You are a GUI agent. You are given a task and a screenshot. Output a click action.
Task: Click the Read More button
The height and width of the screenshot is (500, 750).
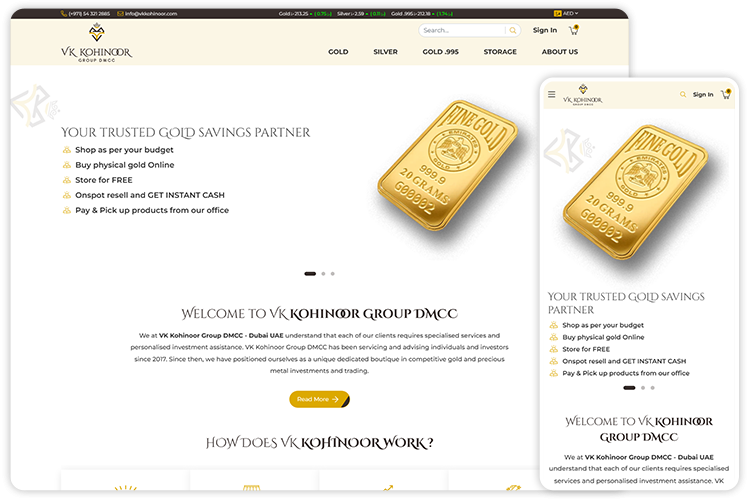319,399
